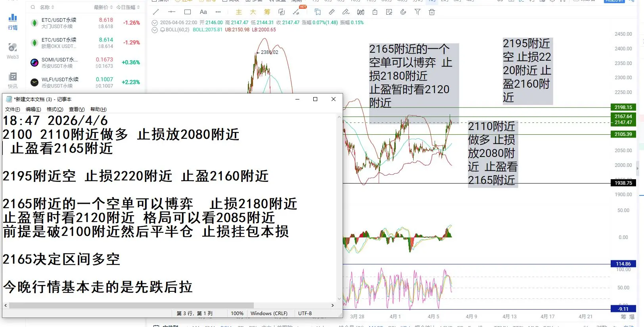The height and width of the screenshot is (327, 644).
Task: Open the 行情 market sidebar section
Action: (13, 22)
